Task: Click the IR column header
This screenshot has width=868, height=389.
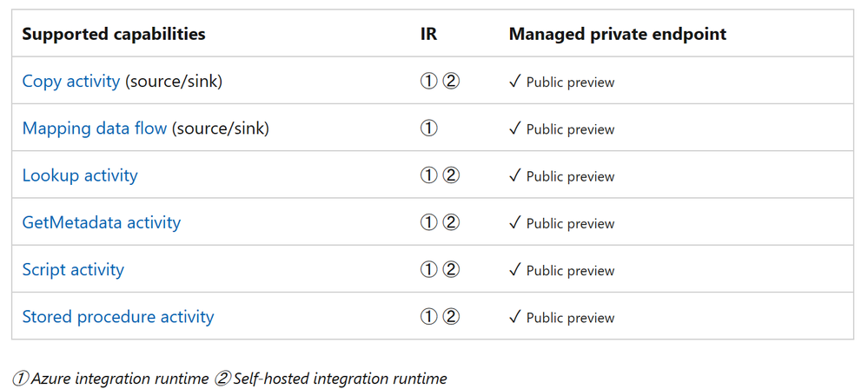Action: tap(427, 35)
